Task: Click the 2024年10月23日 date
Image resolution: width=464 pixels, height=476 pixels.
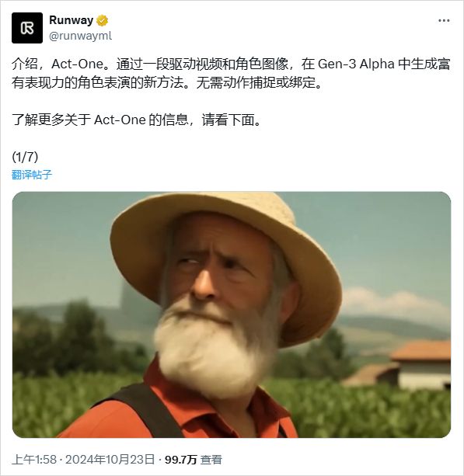Action: tap(110, 459)
